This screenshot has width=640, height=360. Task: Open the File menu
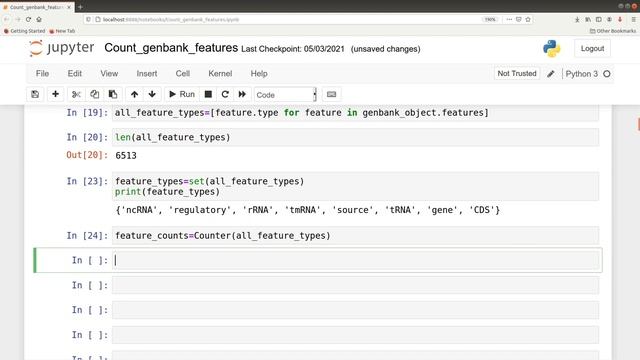42,74
